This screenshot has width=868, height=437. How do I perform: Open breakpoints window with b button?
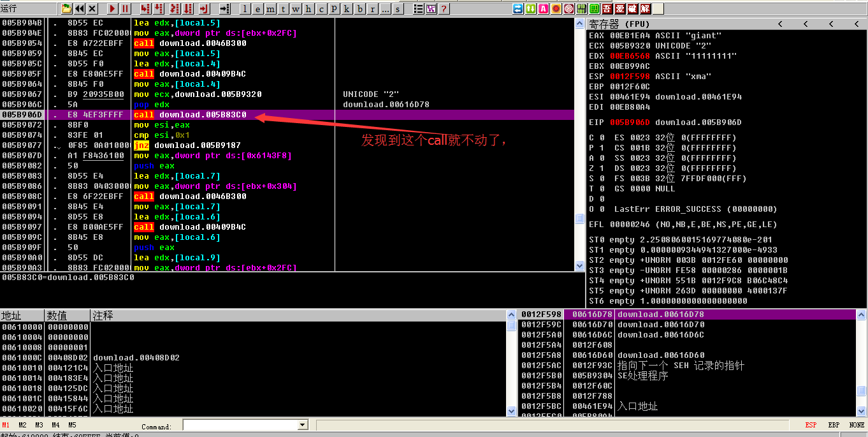coord(361,9)
